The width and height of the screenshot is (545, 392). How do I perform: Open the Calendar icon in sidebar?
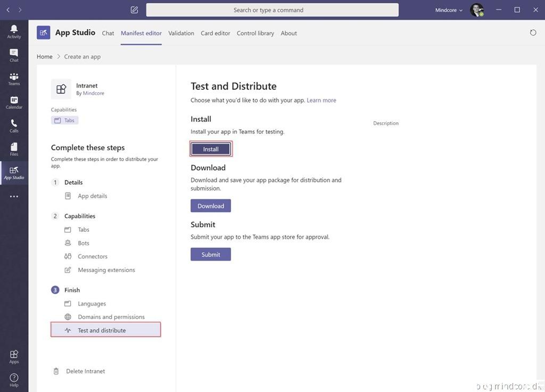point(14,102)
